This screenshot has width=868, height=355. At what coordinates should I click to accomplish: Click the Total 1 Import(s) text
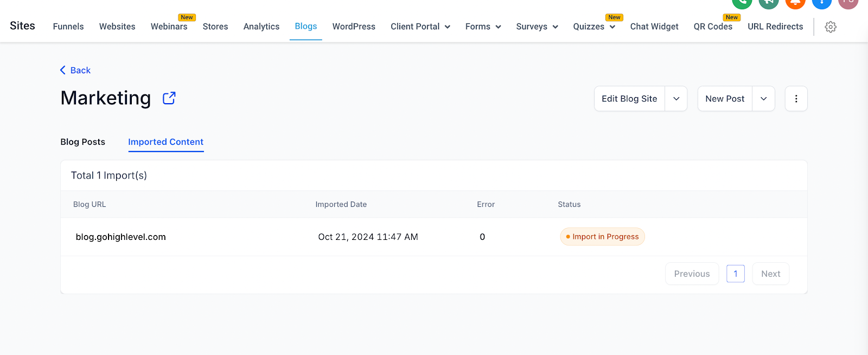tap(109, 175)
